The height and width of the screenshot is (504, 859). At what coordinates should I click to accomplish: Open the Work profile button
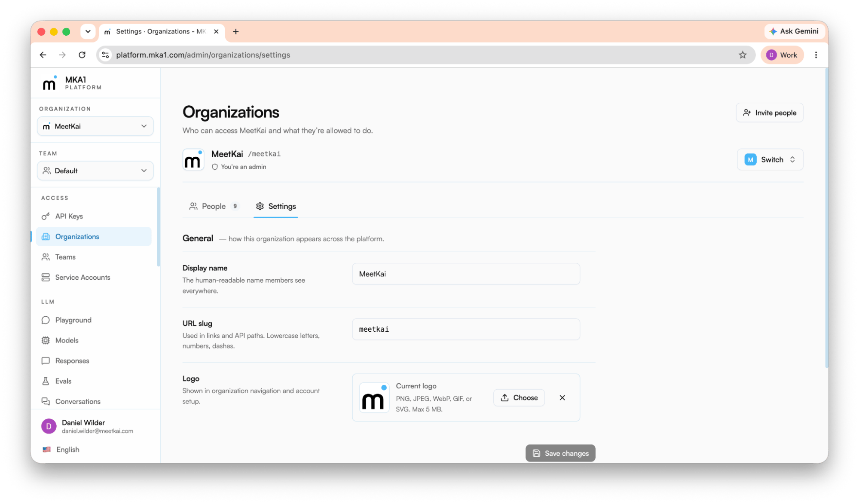click(x=782, y=55)
